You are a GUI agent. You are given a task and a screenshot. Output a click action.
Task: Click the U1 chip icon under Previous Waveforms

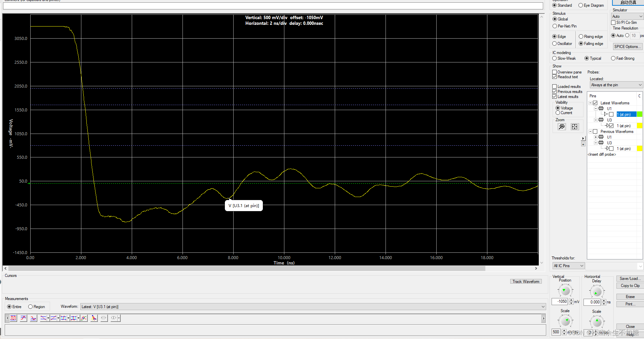(x=601, y=137)
